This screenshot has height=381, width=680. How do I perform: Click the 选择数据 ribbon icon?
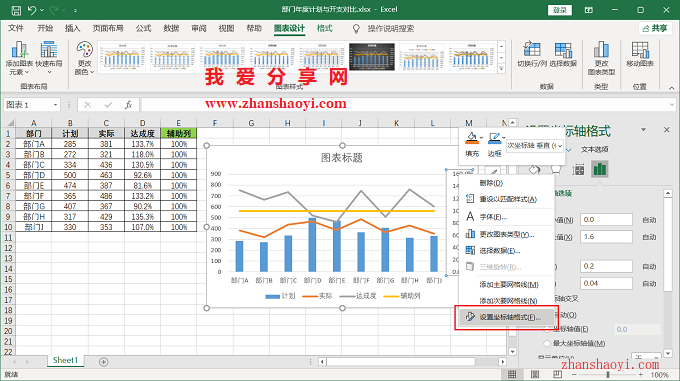(563, 55)
